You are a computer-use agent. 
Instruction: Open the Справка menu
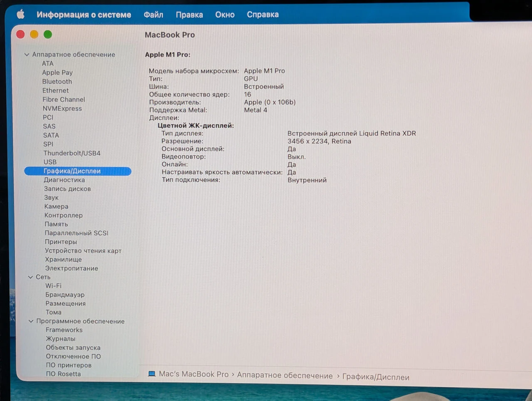[263, 15]
